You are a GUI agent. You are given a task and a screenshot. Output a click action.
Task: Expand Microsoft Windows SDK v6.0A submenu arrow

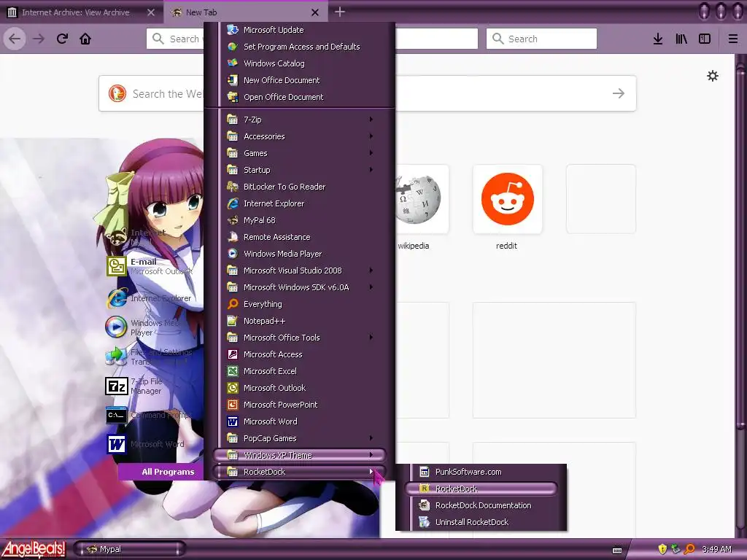pyautogui.click(x=371, y=287)
